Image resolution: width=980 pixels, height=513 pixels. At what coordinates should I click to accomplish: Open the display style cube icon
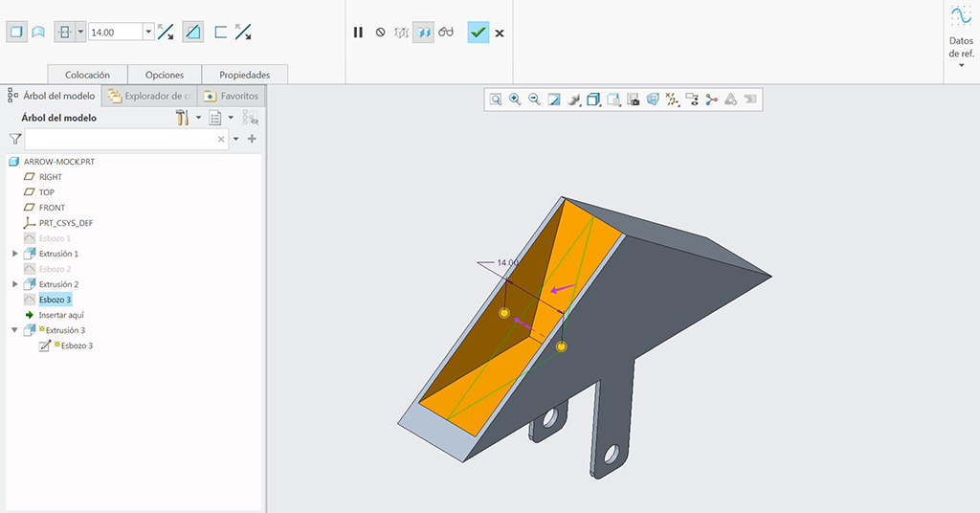[593, 100]
